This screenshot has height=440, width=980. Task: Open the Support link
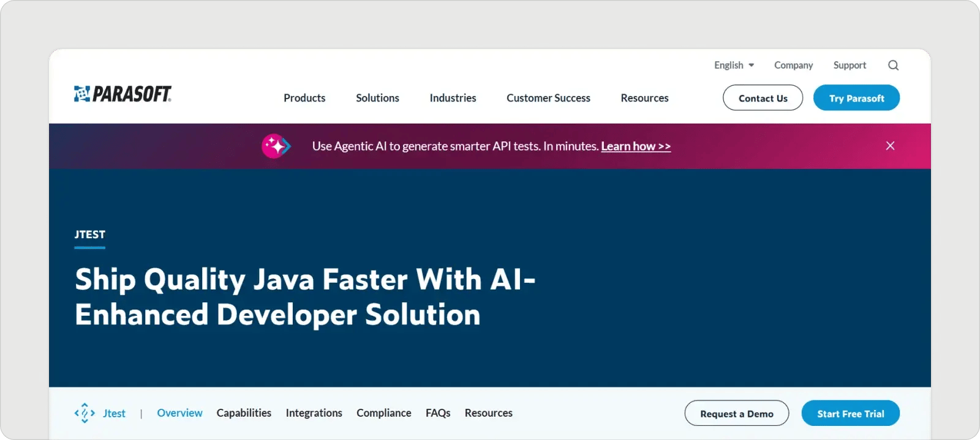pyautogui.click(x=850, y=65)
